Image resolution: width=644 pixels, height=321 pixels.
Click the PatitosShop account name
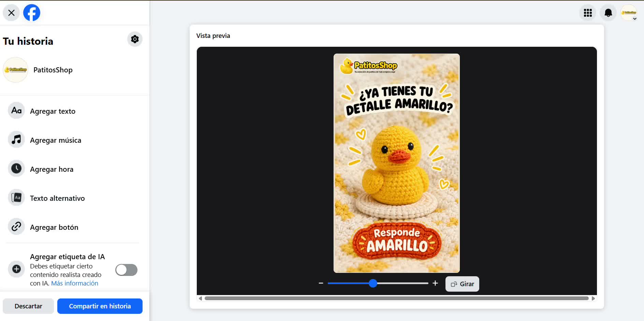pyautogui.click(x=53, y=70)
